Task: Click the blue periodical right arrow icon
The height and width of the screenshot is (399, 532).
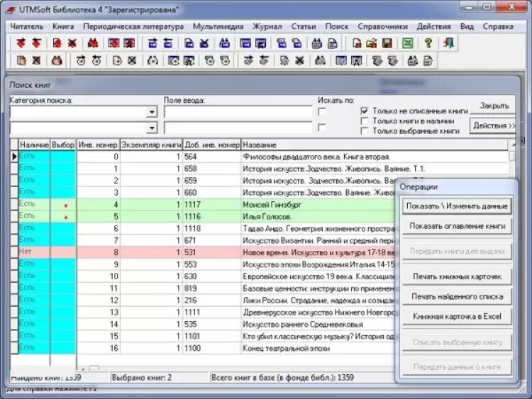Action: [x=153, y=43]
